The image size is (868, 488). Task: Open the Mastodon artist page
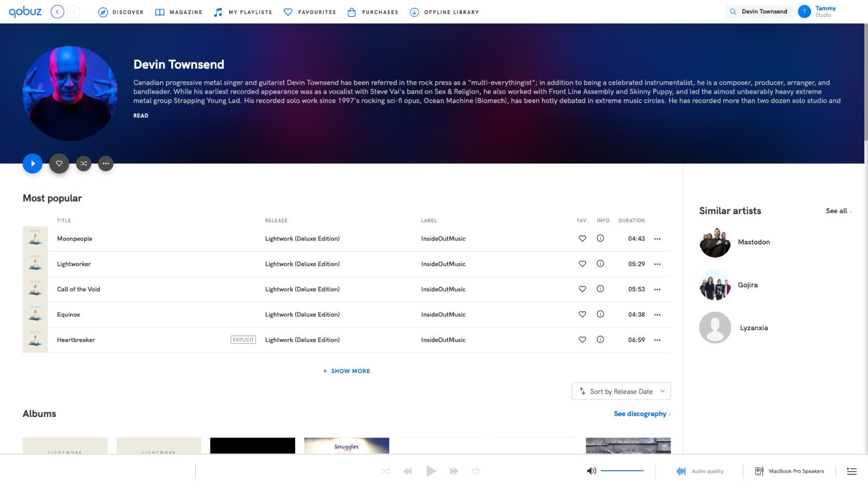pos(754,242)
